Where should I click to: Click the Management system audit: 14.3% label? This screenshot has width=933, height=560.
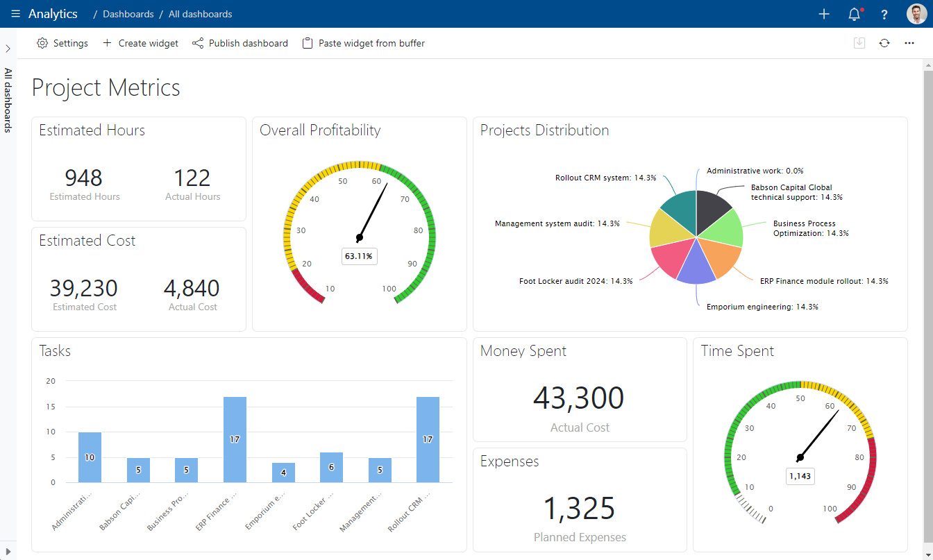[x=557, y=223]
